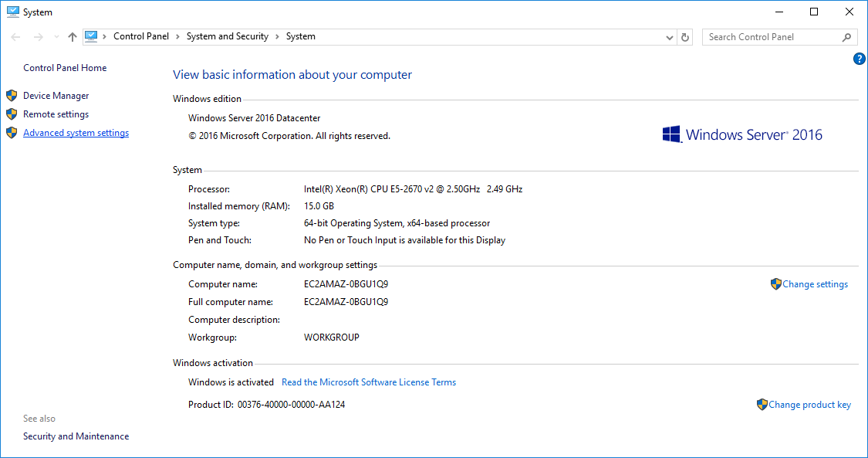
Task: Open System and Security from breadcrumb
Action: pyautogui.click(x=227, y=36)
